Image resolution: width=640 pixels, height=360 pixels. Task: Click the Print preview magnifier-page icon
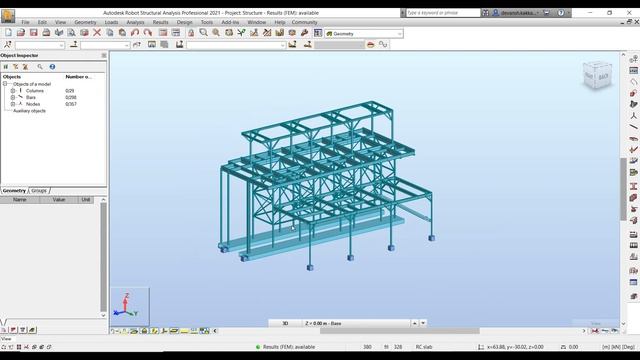(71, 33)
